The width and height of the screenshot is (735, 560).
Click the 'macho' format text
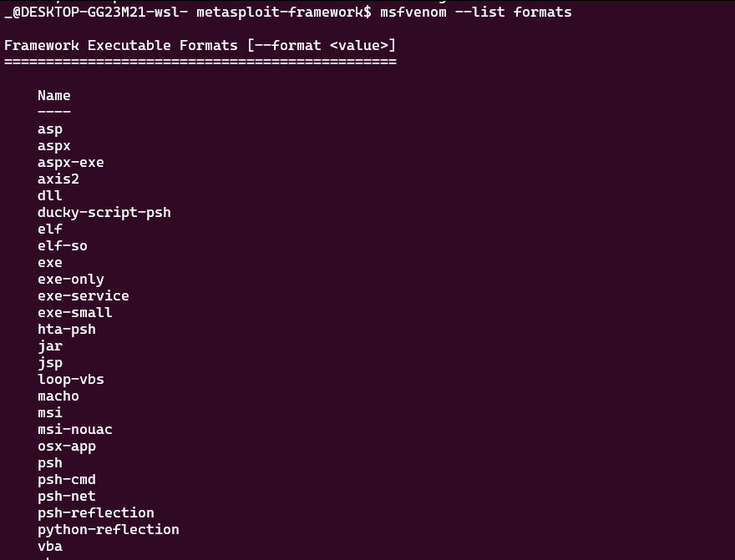pos(58,396)
